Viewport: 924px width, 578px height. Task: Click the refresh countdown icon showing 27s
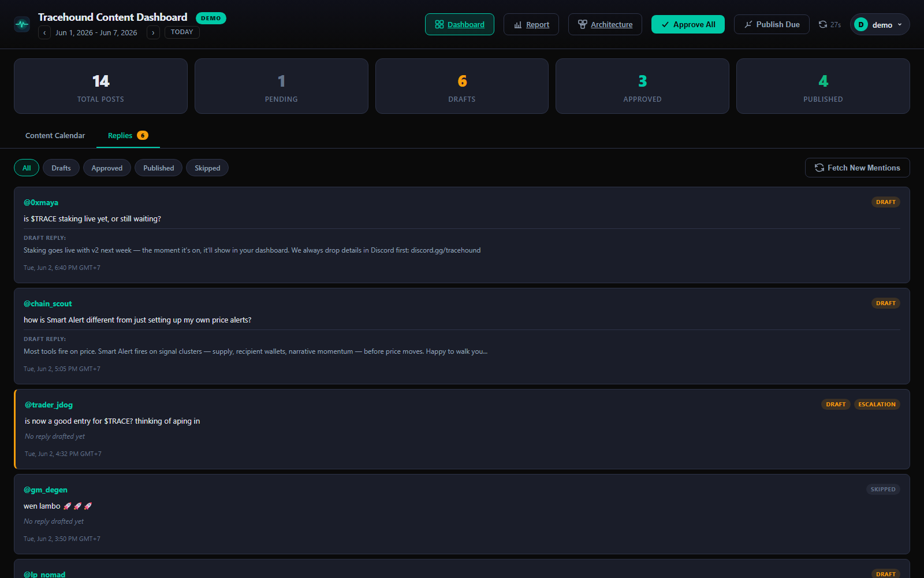[823, 24]
